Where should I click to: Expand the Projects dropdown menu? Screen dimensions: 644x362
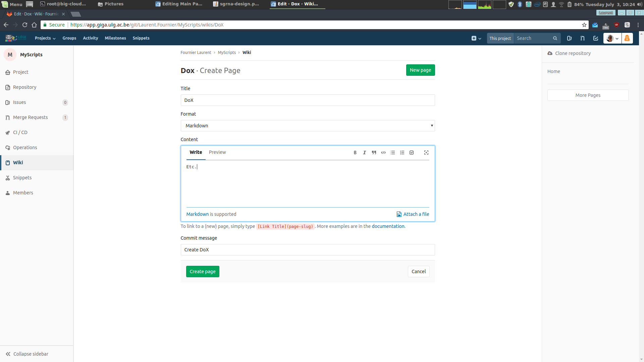[45, 38]
